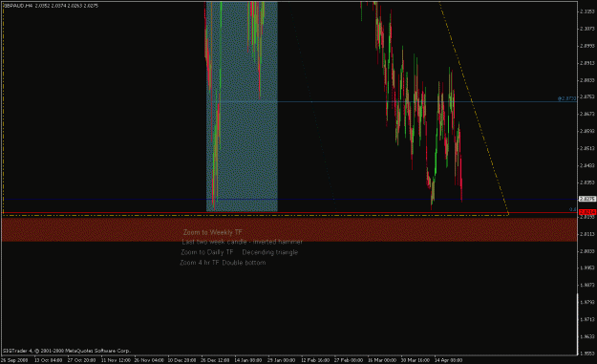This screenshot has height=364, width=597.
Task: Click the 2.0033 price scale label
Action: point(587,251)
